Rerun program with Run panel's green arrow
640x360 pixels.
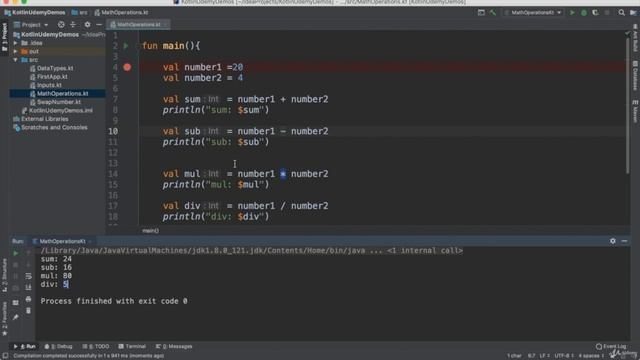tap(16, 253)
